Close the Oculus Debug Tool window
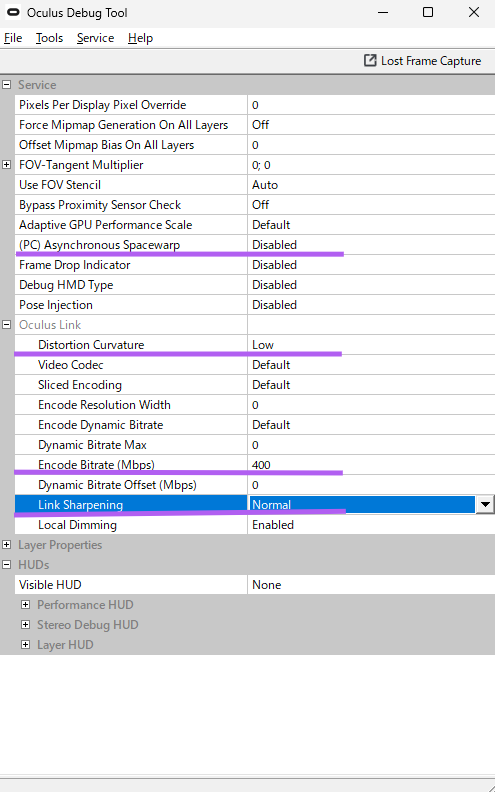 point(473,12)
